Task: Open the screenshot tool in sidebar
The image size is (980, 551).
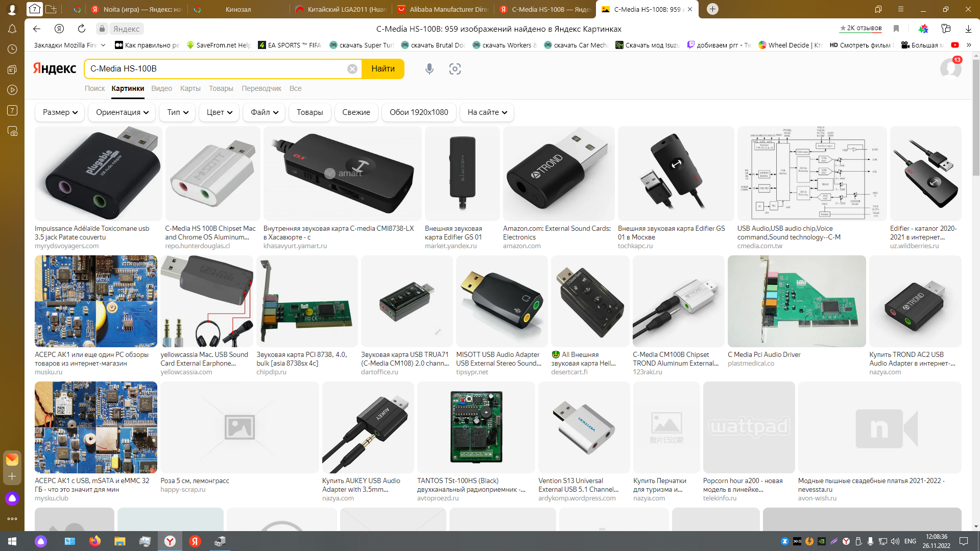Action: pos(12,131)
